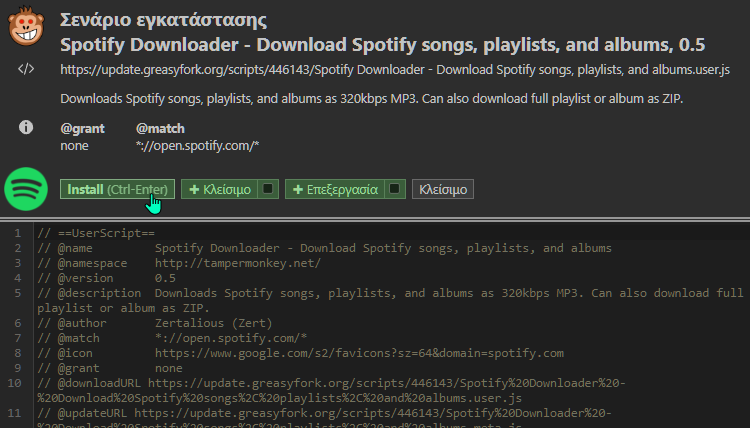
Task: Click the '+ Επεξεργασία' button
Action: pyautogui.click(x=335, y=189)
